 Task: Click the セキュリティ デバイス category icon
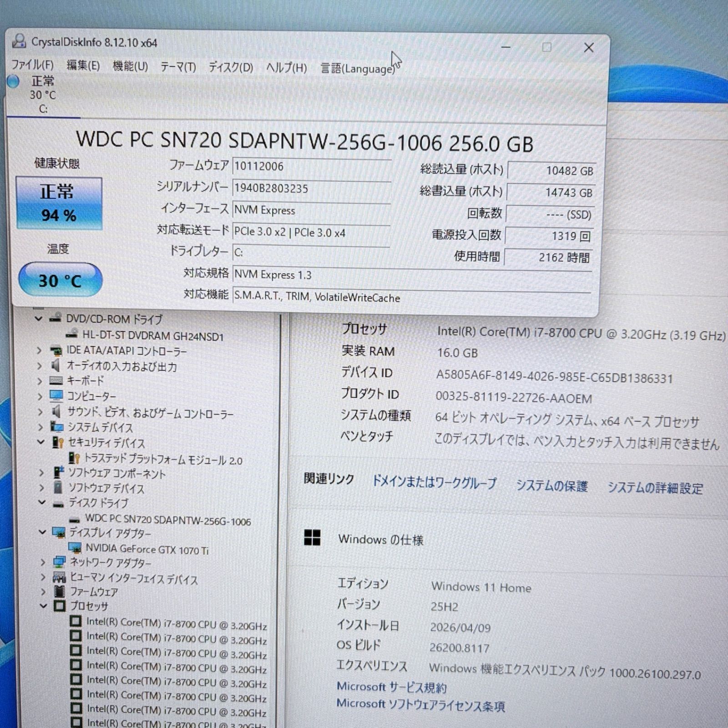(x=58, y=442)
